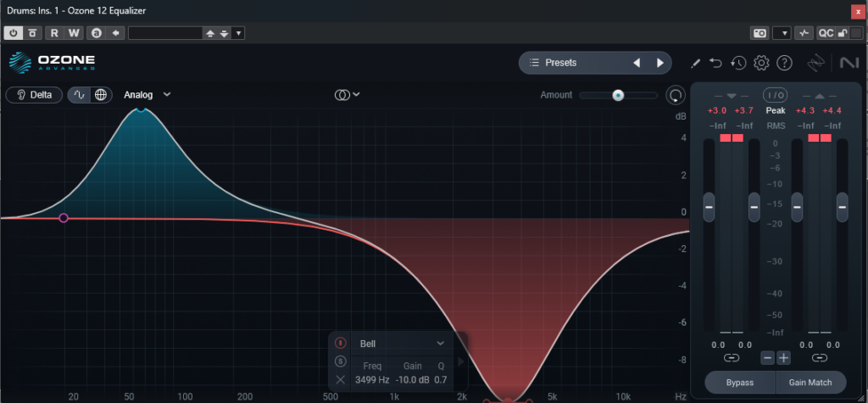Viewport: 868px width, 403px height.
Task: Toggle the Delta listen button
Action: tap(34, 95)
